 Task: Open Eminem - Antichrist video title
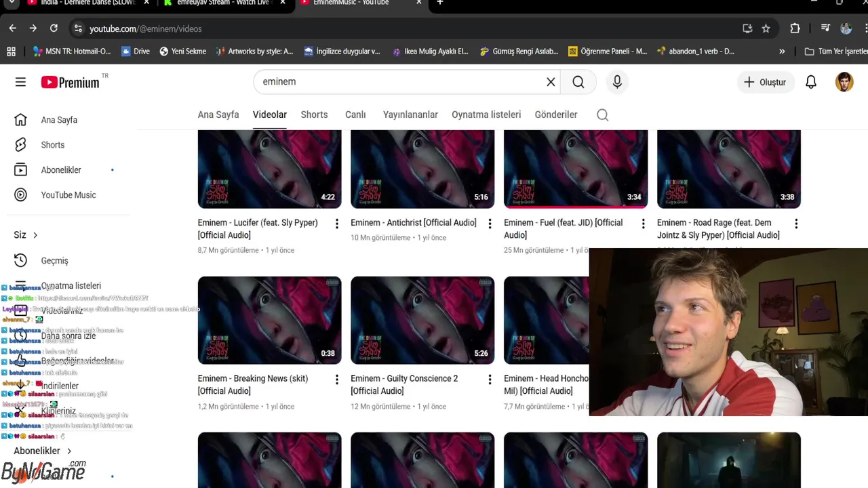pyautogui.click(x=413, y=223)
